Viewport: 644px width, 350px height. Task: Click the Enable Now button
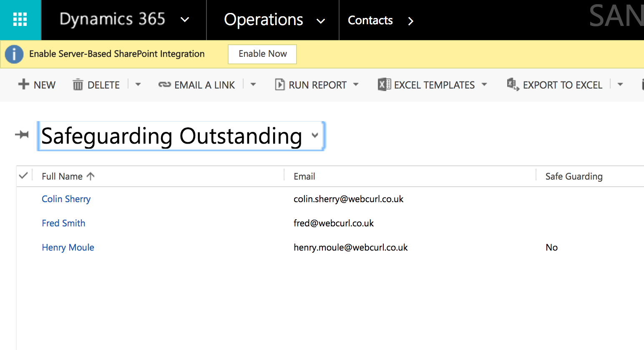click(262, 54)
